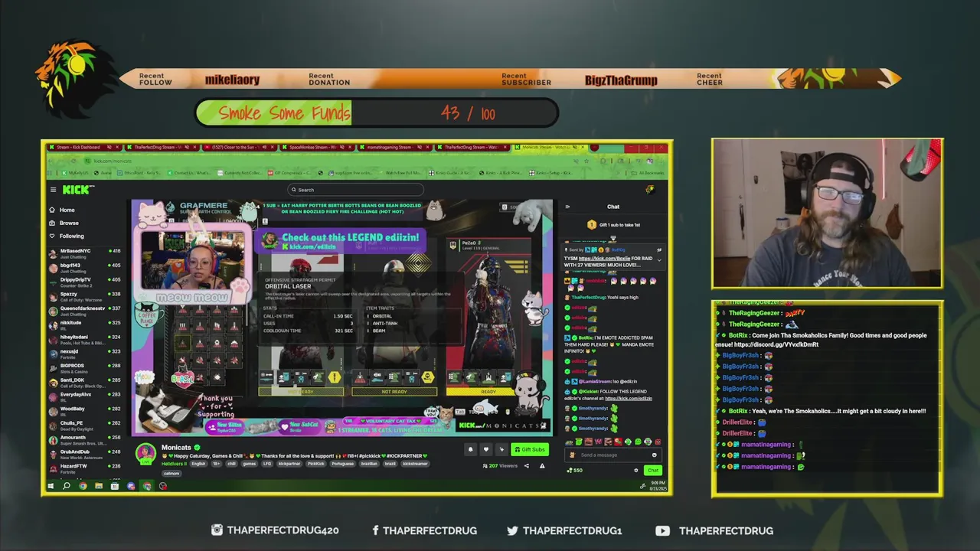Open Spazzy channel in following list
Image resolution: width=980 pixels, height=551 pixels.
[84, 296]
